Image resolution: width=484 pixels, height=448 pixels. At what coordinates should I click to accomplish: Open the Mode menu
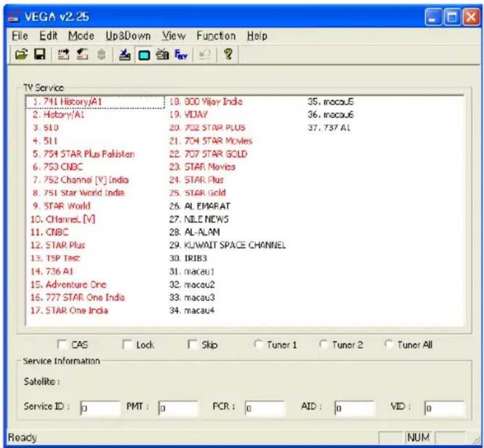[x=81, y=36]
